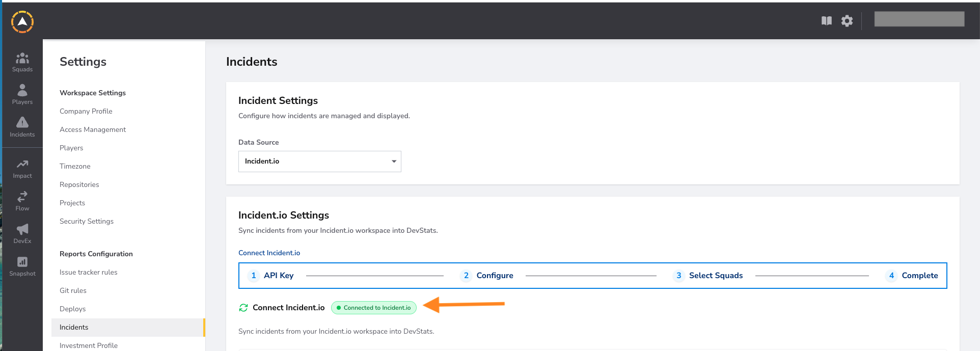Screen dimensions: 980x351
Task: Click the Connect Incident.io link
Action: (x=269, y=253)
